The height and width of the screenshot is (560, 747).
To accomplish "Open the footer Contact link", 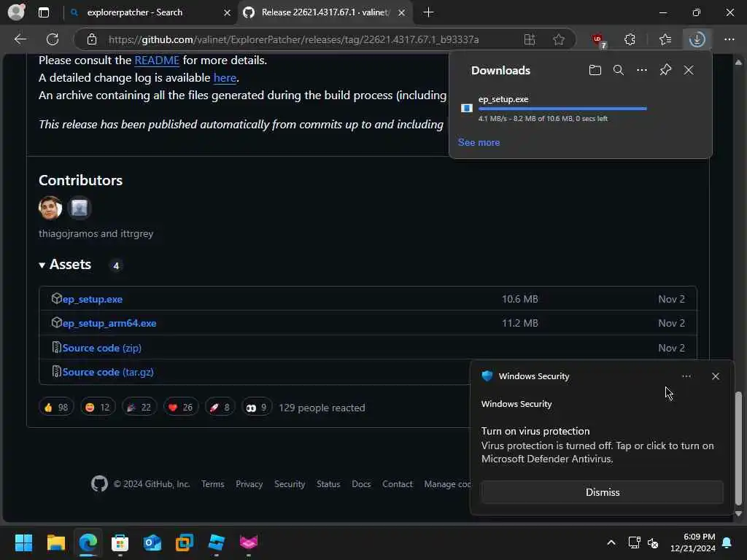I will point(398,484).
